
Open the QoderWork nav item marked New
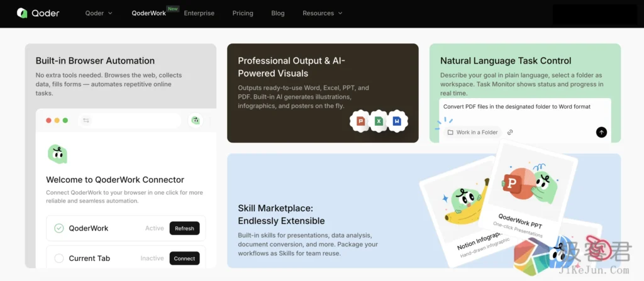point(149,13)
